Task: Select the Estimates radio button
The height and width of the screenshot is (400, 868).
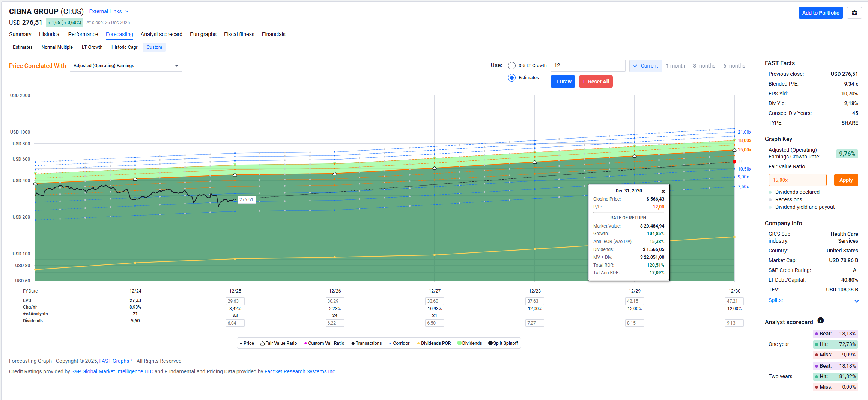Action: (512, 78)
